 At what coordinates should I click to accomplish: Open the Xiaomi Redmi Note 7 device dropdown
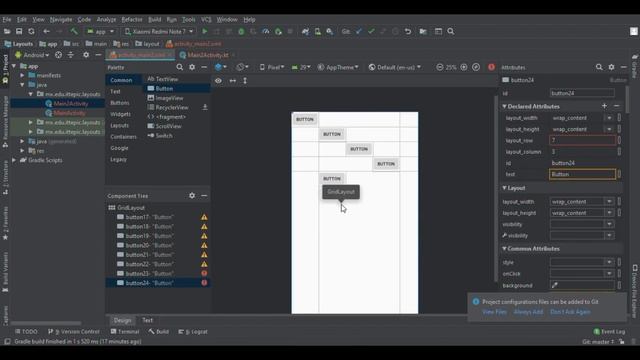pos(159,31)
